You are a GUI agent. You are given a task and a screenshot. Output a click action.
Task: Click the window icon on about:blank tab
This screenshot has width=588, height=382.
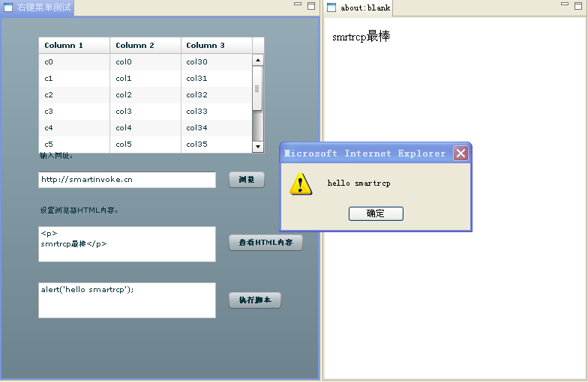pyautogui.click(x=331, y=7)
